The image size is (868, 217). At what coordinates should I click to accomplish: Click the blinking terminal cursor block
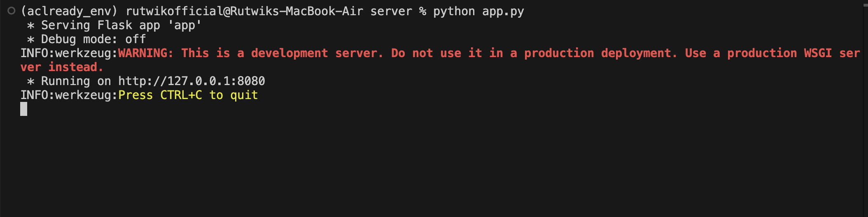coord(24,109)
